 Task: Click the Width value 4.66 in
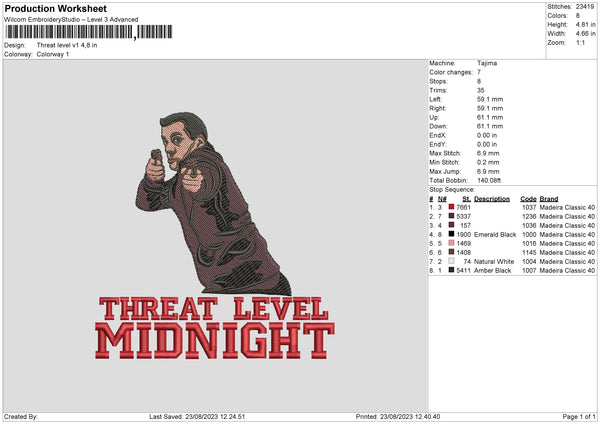[585, 34]
